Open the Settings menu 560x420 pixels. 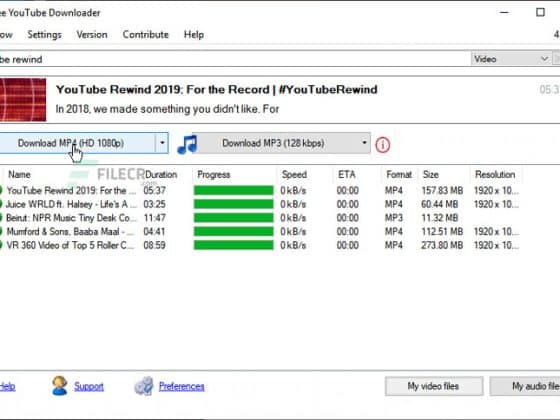click(x=44, y=35)
